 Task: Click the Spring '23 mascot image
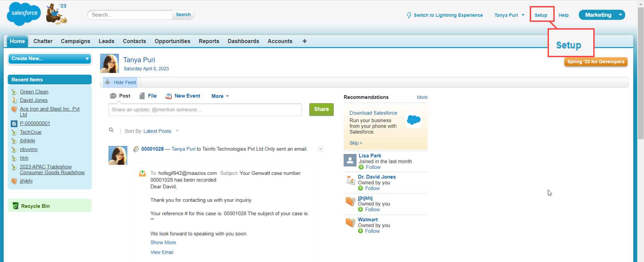point(56,13)
